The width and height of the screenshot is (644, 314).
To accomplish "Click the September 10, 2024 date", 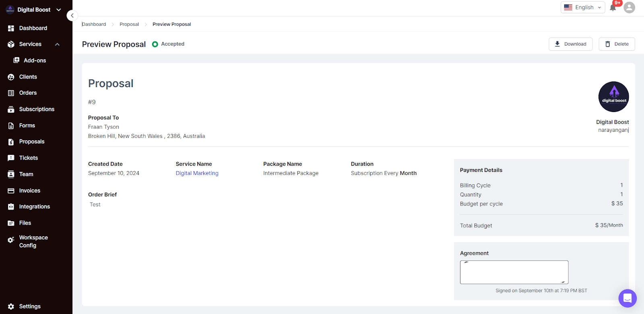I will (114, 173).
